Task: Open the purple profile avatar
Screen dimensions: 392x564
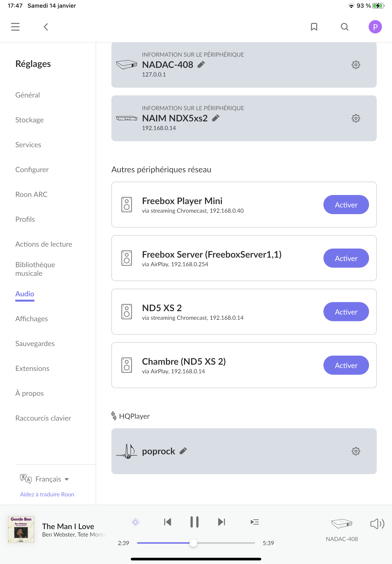Action: point(375,27)
